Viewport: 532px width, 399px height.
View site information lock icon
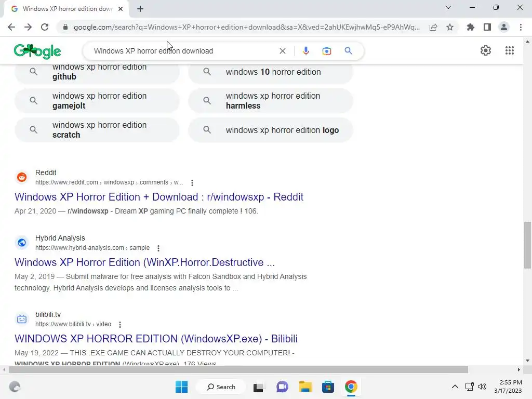65,27
